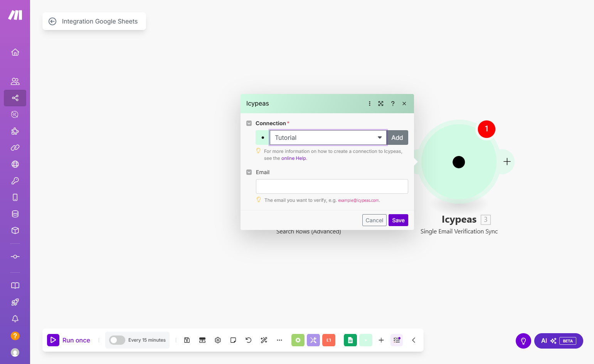Open What's new rocket icon
594x364 pixels.
click(15, 302)
